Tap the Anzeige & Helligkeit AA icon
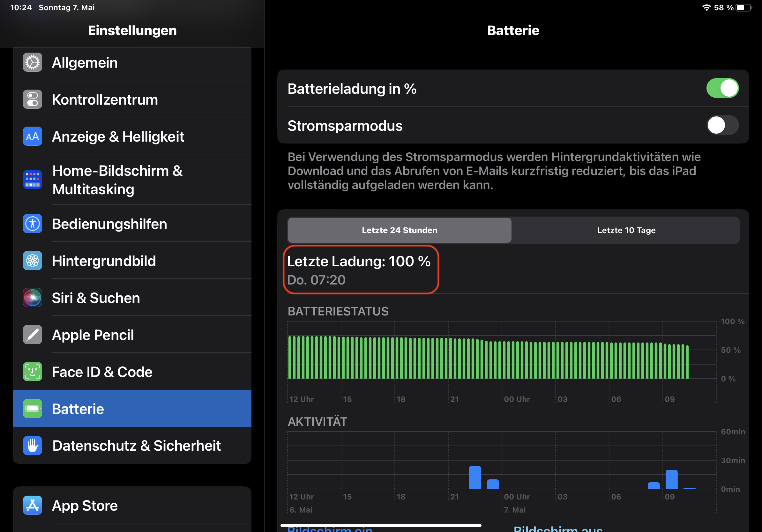Screen dimensions: 762x532 tap(32, 136)
